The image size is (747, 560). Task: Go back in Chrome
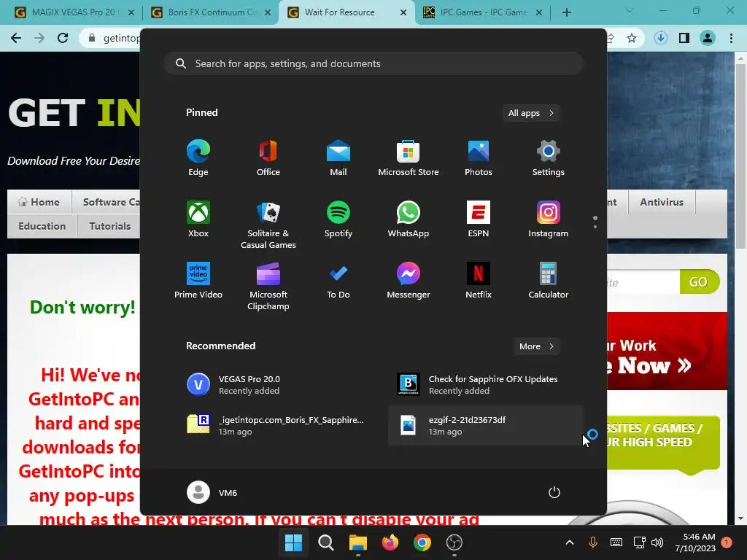(x=16, y=38)
